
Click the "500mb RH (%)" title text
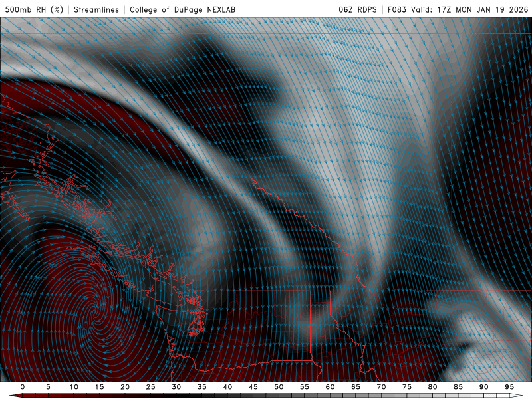(35, 9)
